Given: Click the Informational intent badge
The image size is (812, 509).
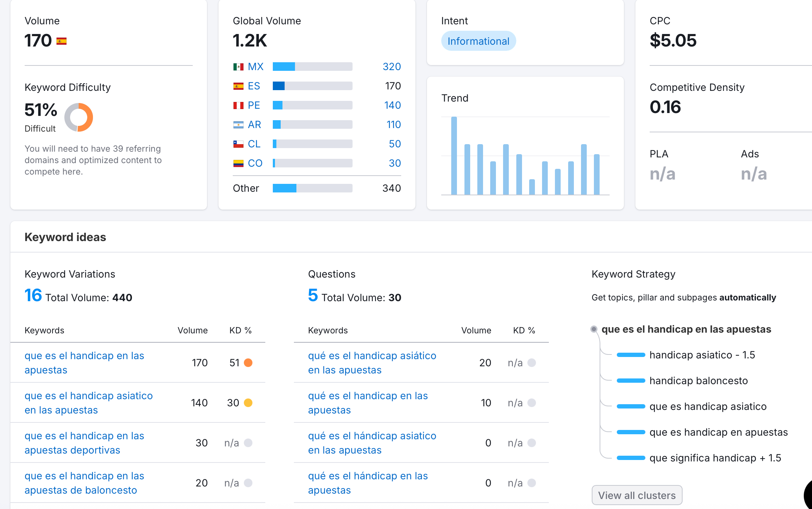Looking at the screenshot, I should pyautogui.click(x=478, y=41).
